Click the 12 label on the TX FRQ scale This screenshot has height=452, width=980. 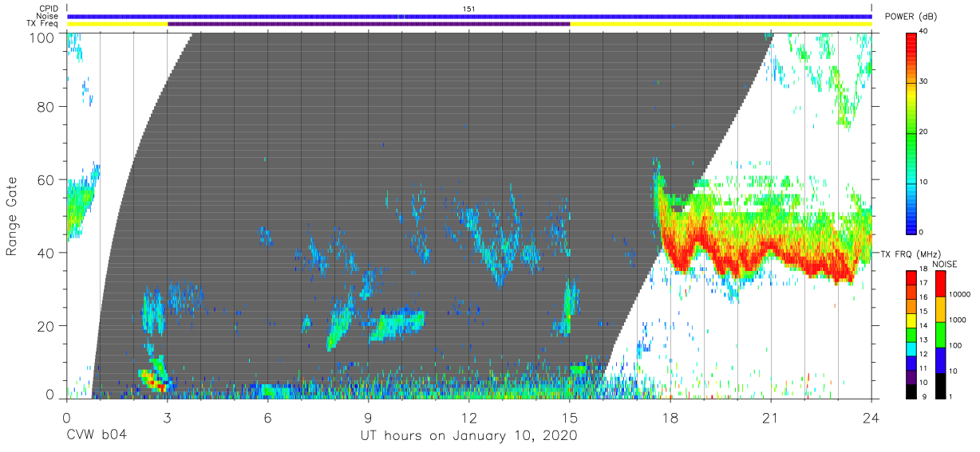click(x=923, y=354)
